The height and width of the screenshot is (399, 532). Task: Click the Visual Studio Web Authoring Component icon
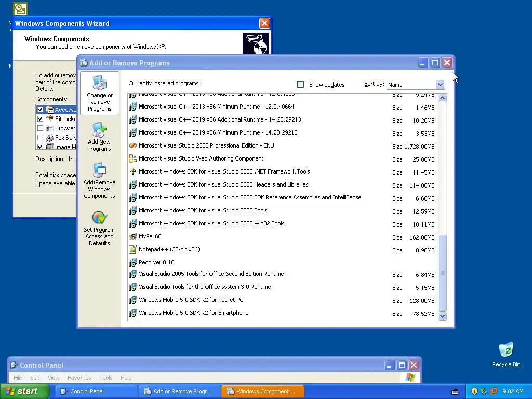click(132, 158)
